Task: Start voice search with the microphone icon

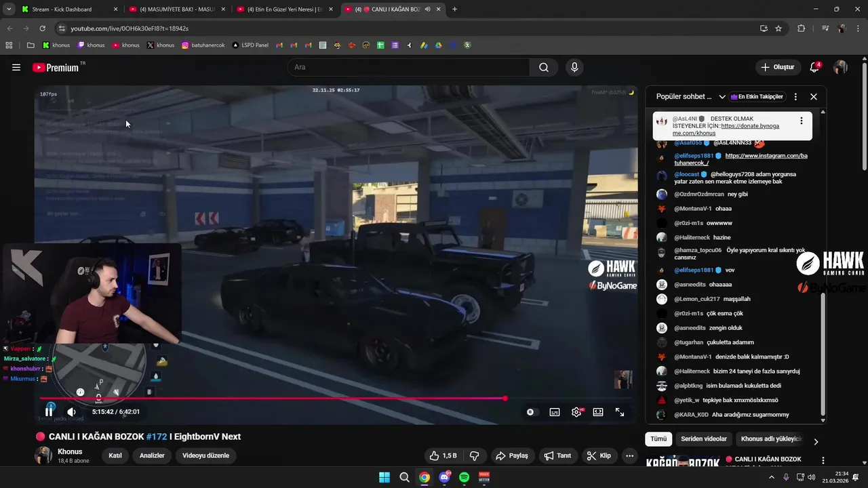Action: click(574, 67)
